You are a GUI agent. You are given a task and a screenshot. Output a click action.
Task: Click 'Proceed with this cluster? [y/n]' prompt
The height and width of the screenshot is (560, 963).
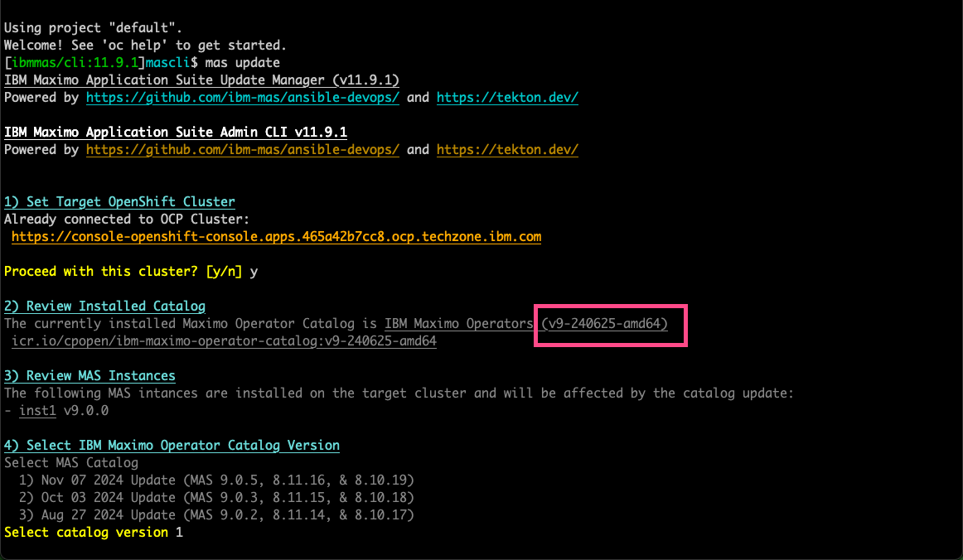pyautogui.click(x=123, y=272)
